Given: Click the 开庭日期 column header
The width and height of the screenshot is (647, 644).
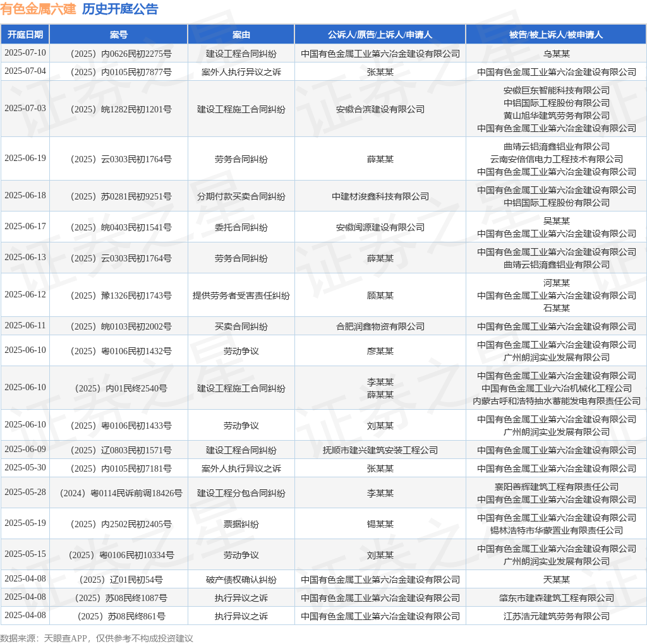Looking at the screenshot, I should pos(25,35).
